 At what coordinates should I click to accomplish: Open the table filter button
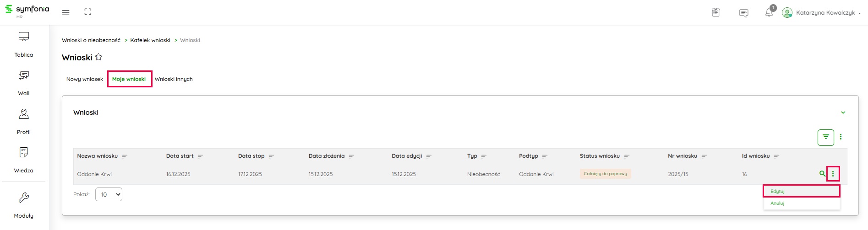(825, 137)
